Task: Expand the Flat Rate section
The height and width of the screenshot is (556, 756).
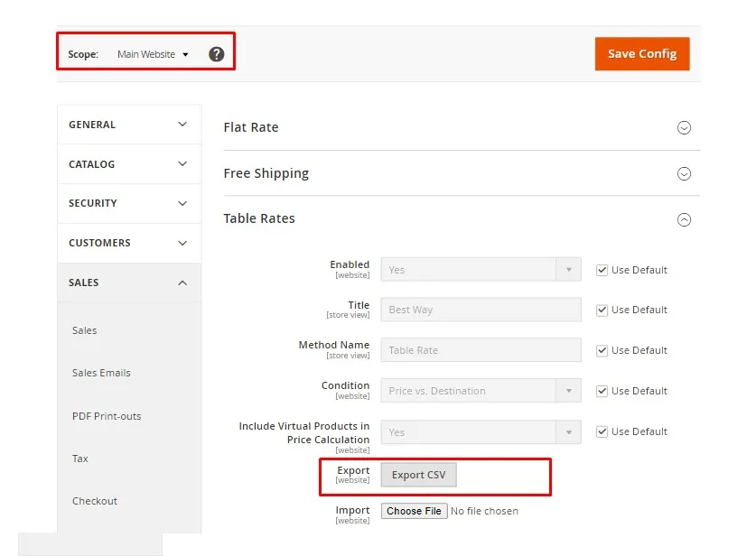Action: (684, 128)
